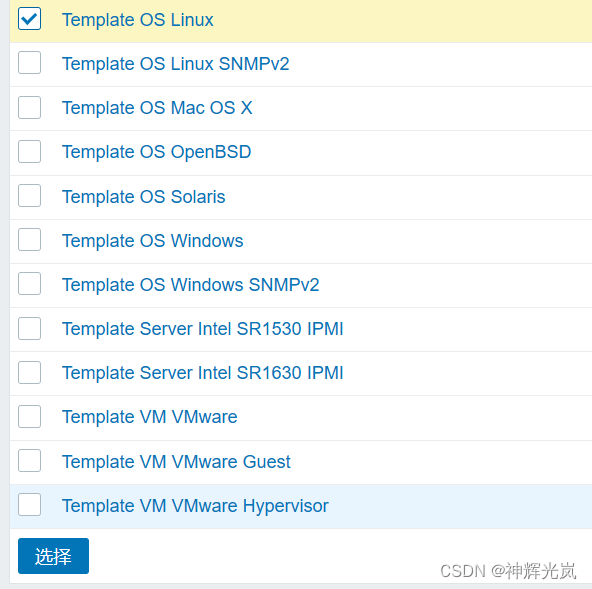Open the Template OS Linux SNMPv2 link
Viewport: 592px width, 589px height.
(176, 63)
